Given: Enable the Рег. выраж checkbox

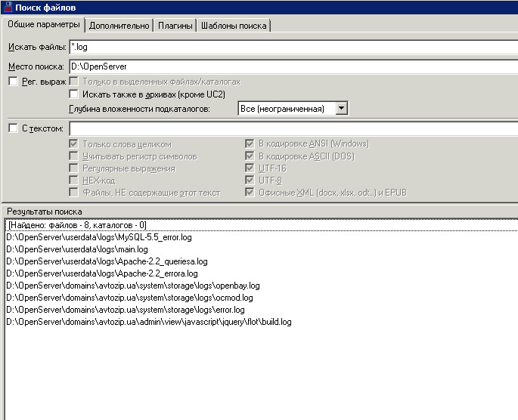Looking at the screenshot, I should [13, 81].
